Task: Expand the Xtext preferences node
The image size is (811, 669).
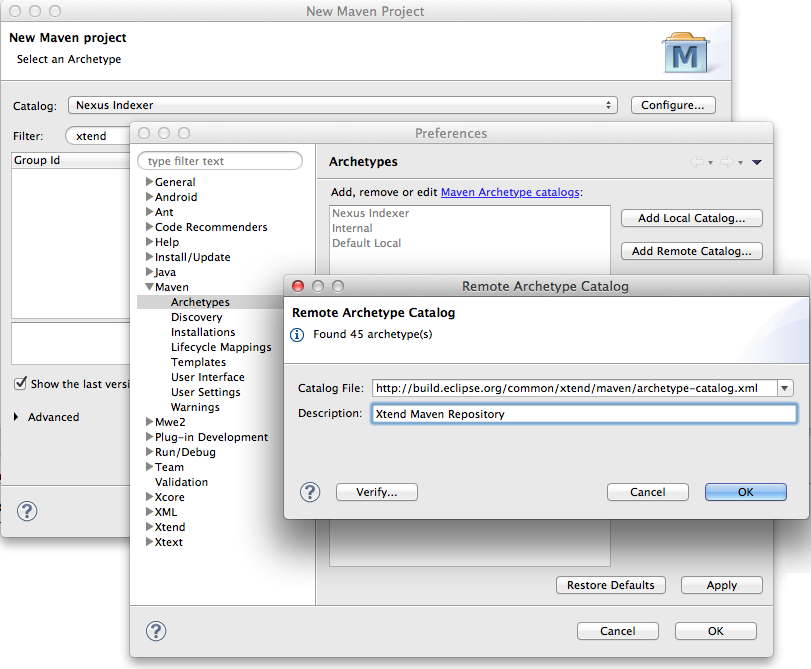Action: point(149,542)
